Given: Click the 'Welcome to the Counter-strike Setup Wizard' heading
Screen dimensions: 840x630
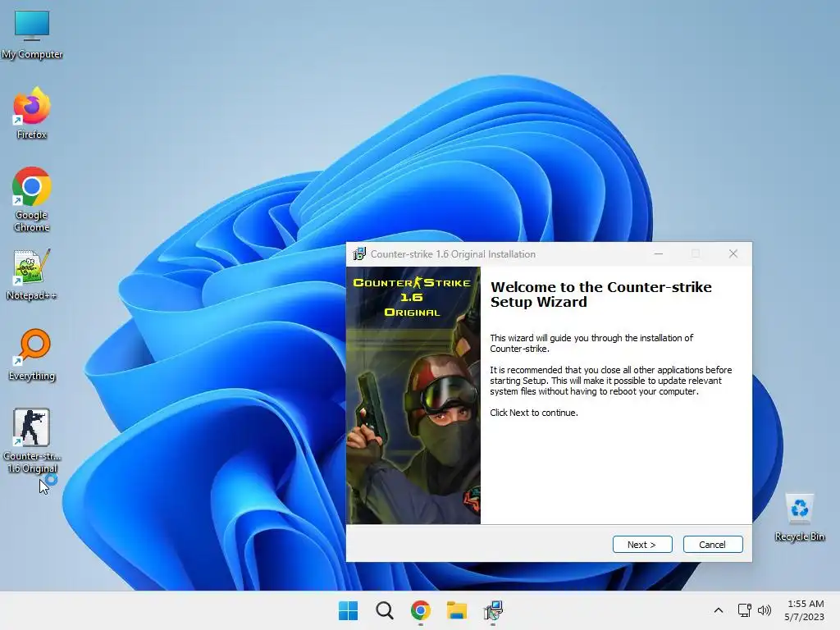Looking at the screenshot, I should 601,294.
